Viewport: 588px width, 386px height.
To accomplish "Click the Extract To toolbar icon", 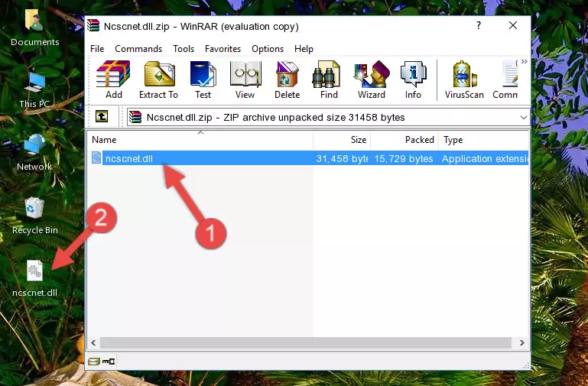I will coord(158,79).
